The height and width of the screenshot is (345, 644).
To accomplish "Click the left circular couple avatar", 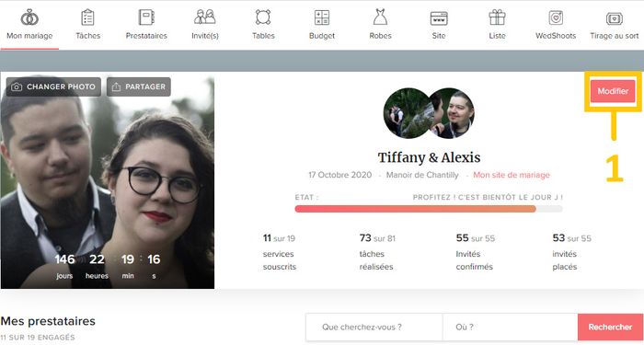I will point(407,113).
